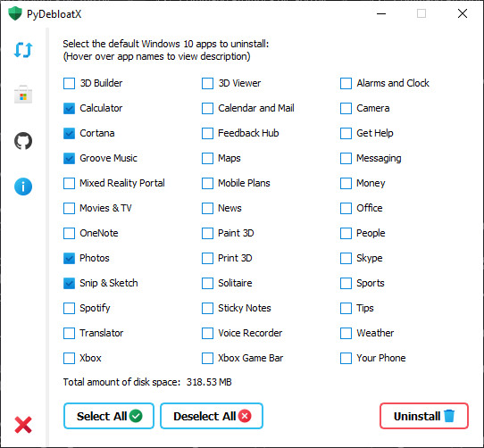This screenshot has height=448, width=484.
Task: Check the Movies & TV checkbox
Action: pyautogui.click(x=69, y=208)
